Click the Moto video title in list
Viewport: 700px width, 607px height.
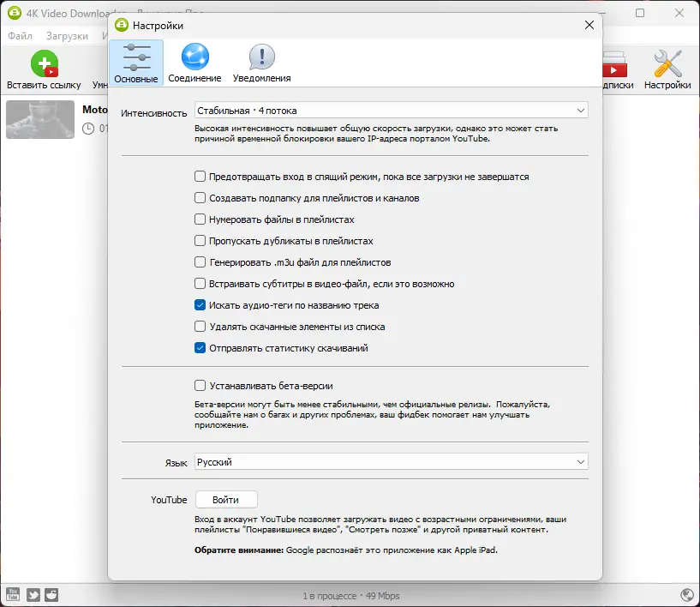coord(94,110)
